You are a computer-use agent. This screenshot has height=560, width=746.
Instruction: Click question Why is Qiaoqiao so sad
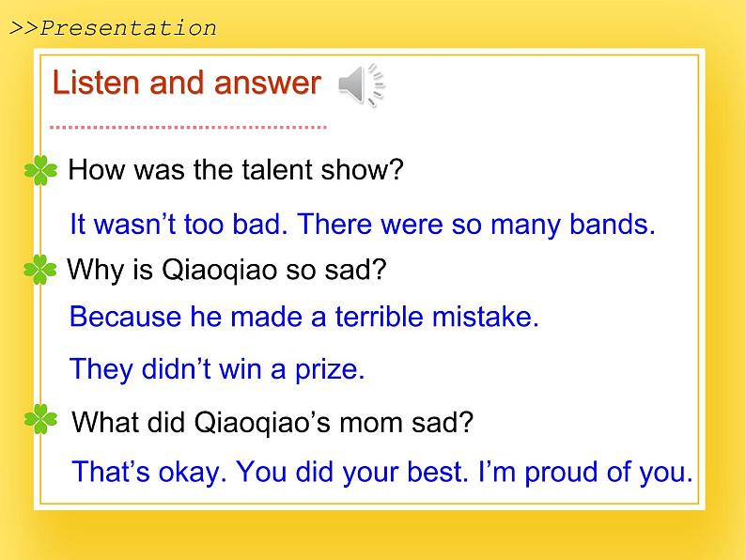coord(226,271)
